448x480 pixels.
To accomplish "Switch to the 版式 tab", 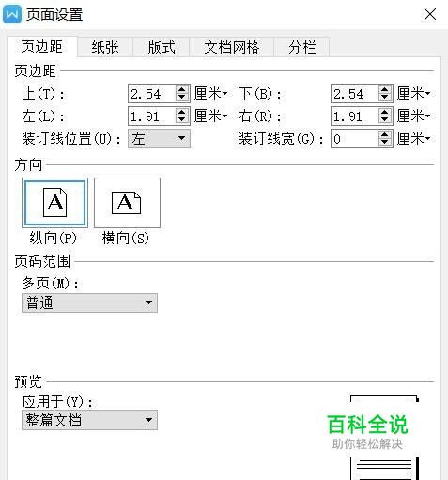I will pos(162,47).
